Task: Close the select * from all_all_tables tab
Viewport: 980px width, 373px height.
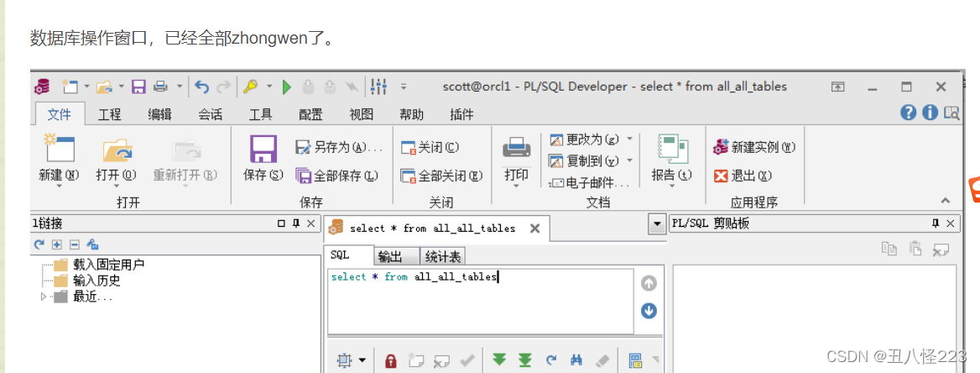Action: coord(535,229)
